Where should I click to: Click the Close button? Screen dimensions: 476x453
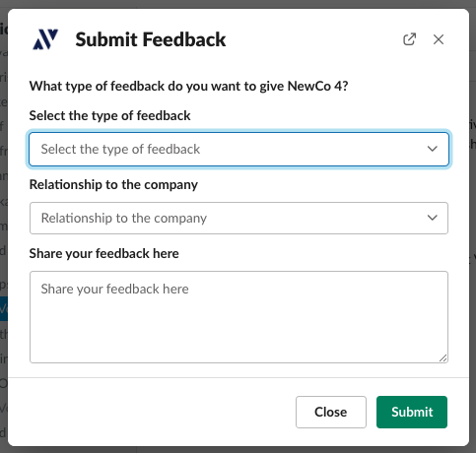(x=331, y=412)
